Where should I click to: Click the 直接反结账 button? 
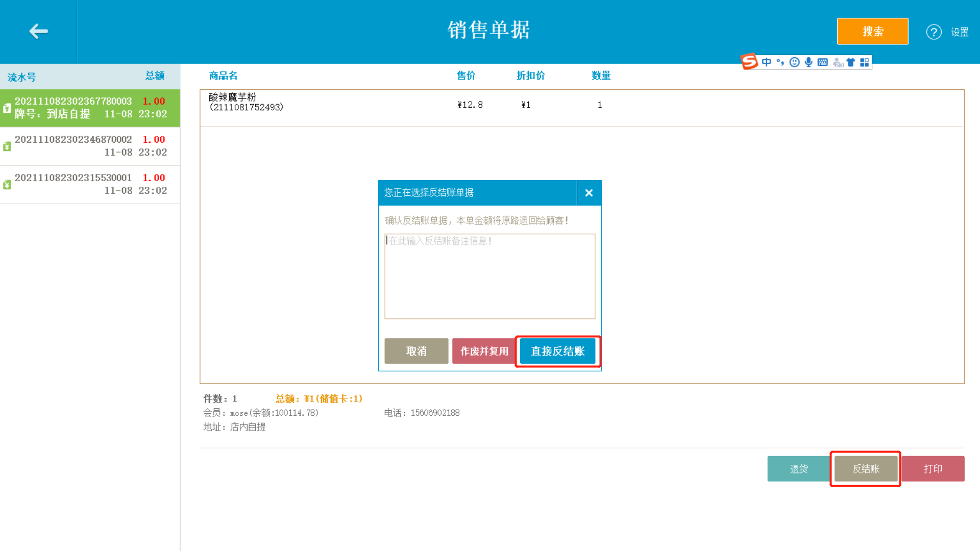557,351
